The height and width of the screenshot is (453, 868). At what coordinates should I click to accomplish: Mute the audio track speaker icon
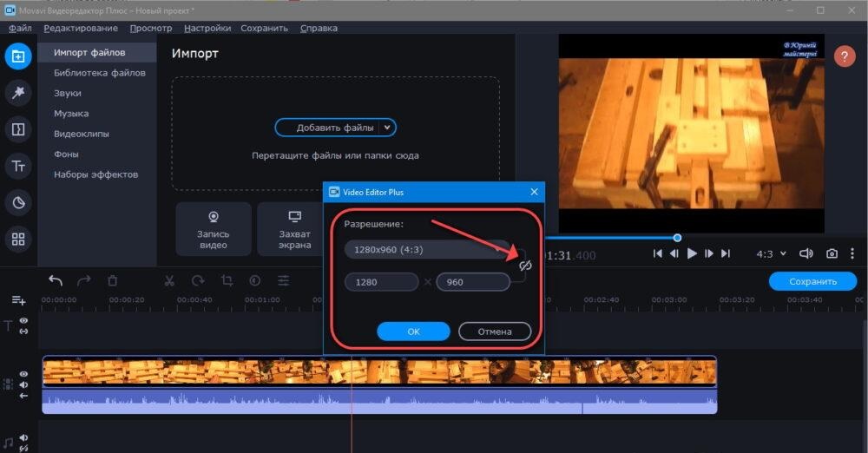23,438
